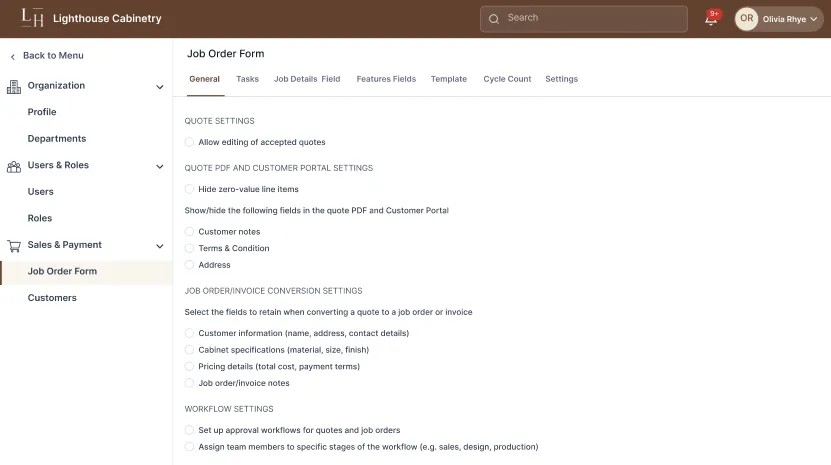Click the Organization building icon
Image resolution: width=831 pixels, height=465 pixels.
[x=14, y=86]
